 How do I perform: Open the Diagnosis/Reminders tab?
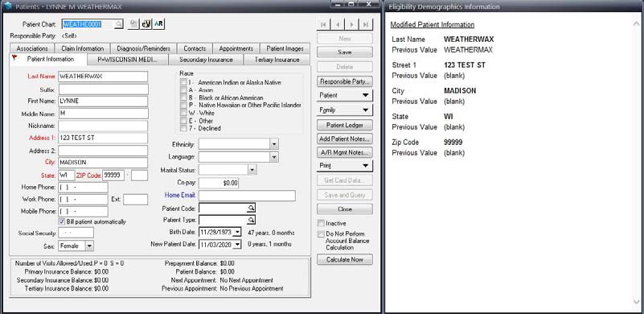pyautogui.click(x=143, y=48)
